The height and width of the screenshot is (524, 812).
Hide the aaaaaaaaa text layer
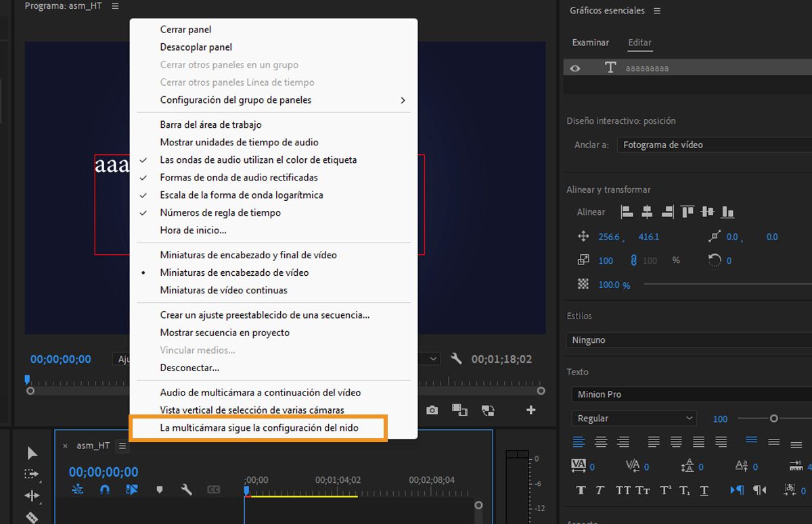[575, 68]
